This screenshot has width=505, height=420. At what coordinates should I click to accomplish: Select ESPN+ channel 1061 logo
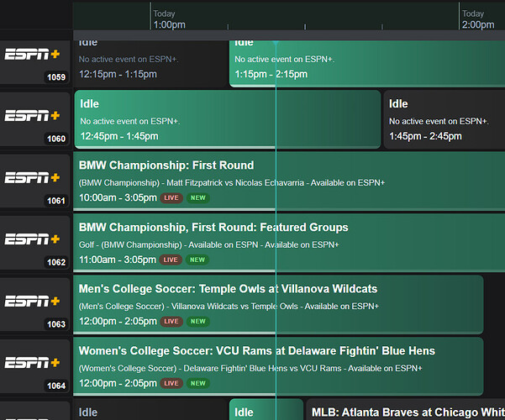click(x=32, y=177)
